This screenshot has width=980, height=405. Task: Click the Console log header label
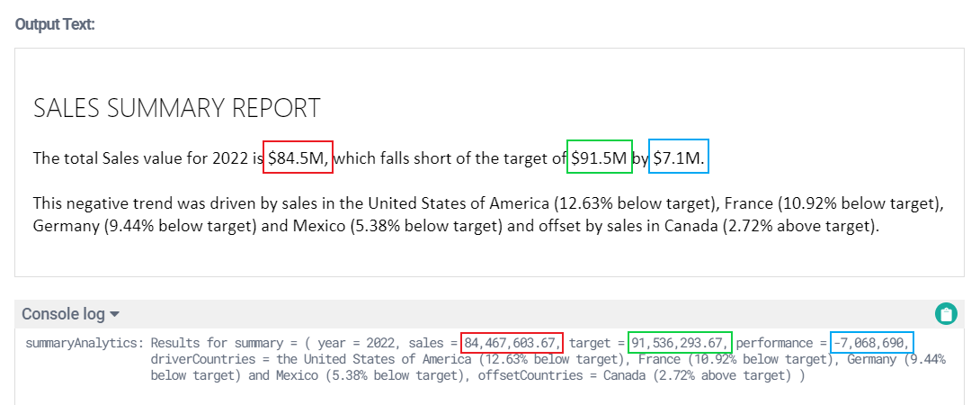click(63, 314)
